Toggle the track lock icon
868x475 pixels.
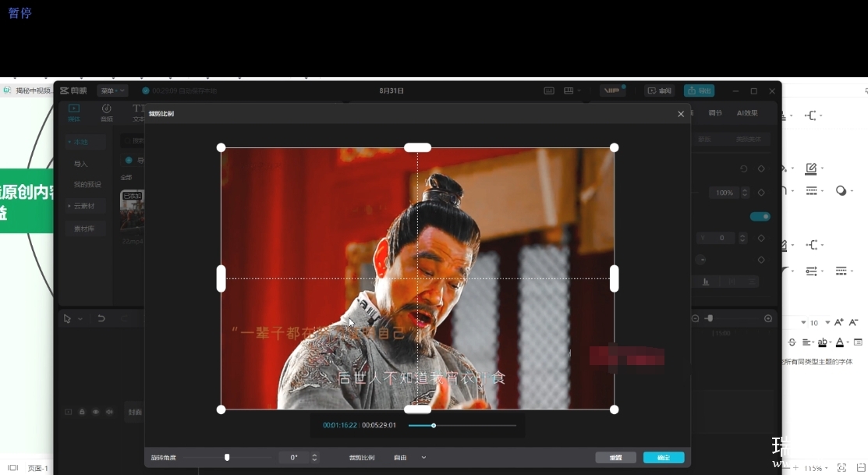[82, 412]
